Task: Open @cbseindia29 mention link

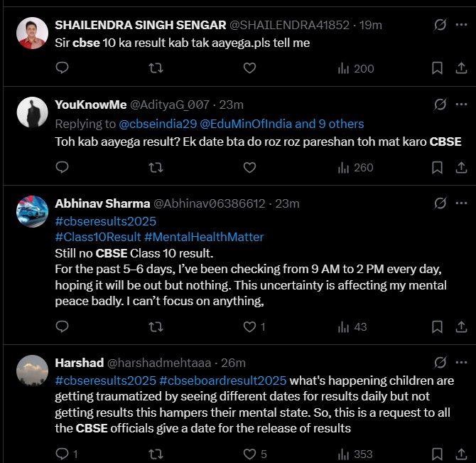Action: 151,124
